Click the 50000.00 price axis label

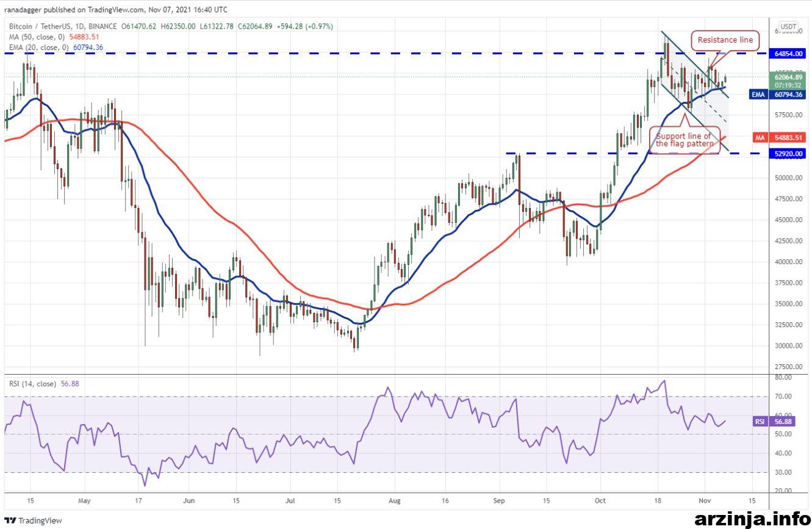pos(789,178)
